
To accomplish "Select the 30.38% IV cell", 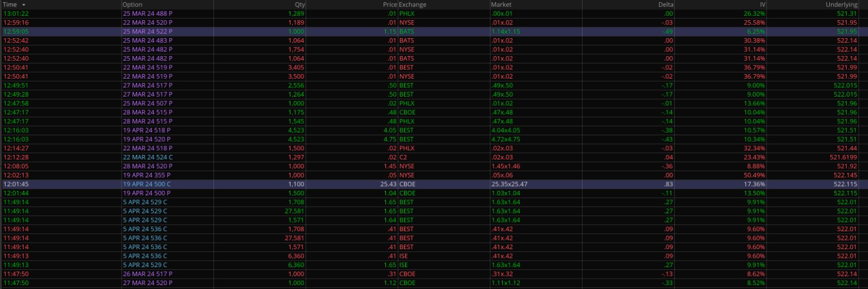I will click(754, 40).
